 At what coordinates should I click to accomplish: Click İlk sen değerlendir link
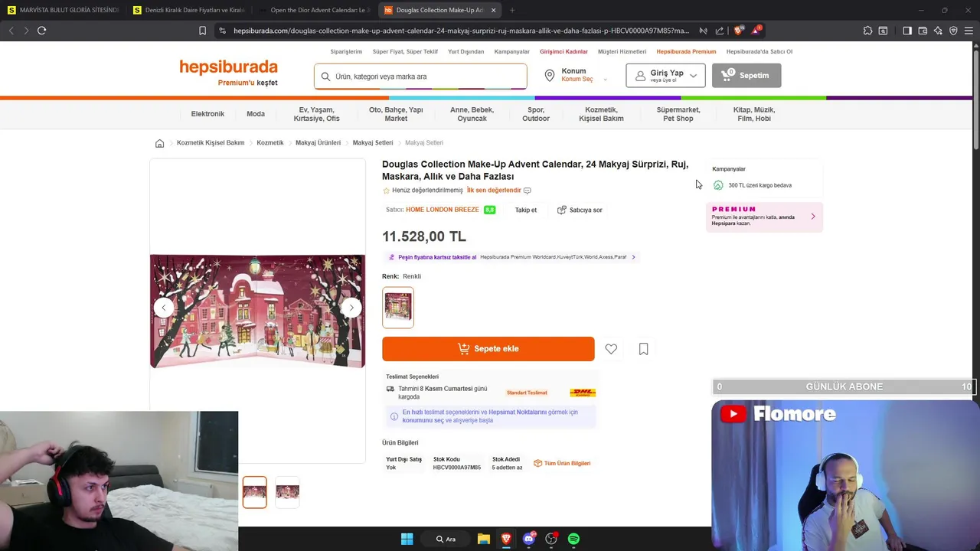[x=494, y=191]
